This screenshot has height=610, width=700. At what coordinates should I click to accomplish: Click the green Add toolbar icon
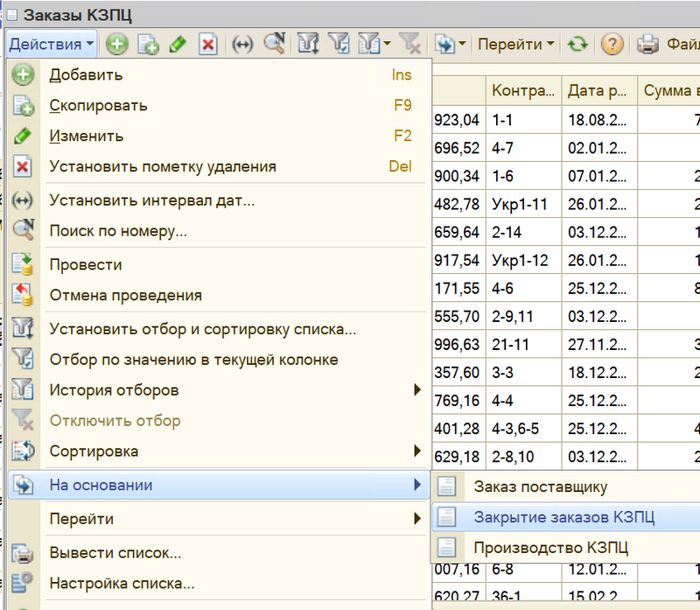[117, 45]
